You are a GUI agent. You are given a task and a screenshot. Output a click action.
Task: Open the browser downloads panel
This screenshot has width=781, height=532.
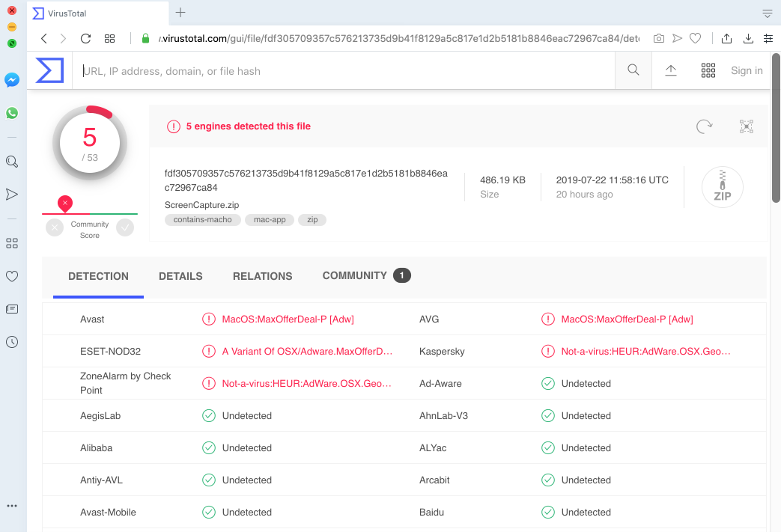click(x=748, y=38)
